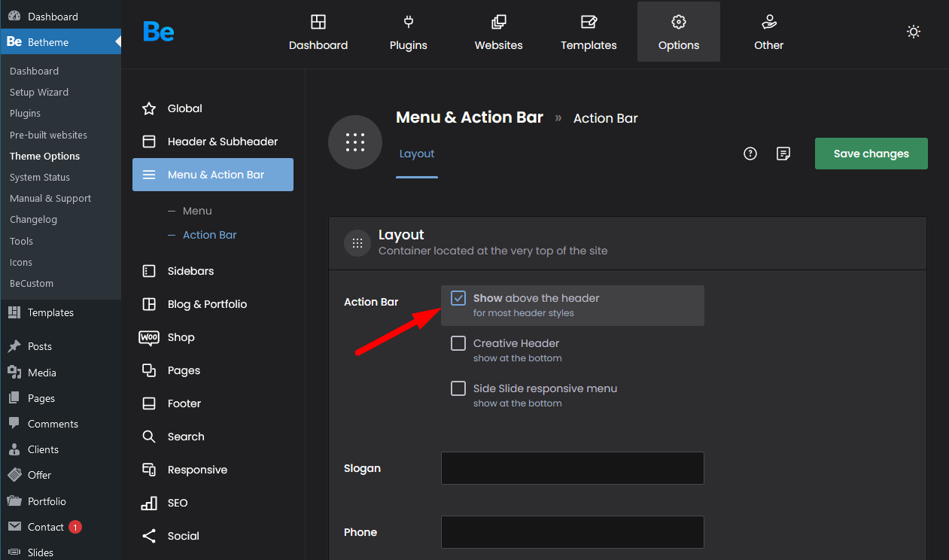Enable Side Slide responsive menu checkbox
The width and height of the screenshot is (949, 560).
[458, 388]
